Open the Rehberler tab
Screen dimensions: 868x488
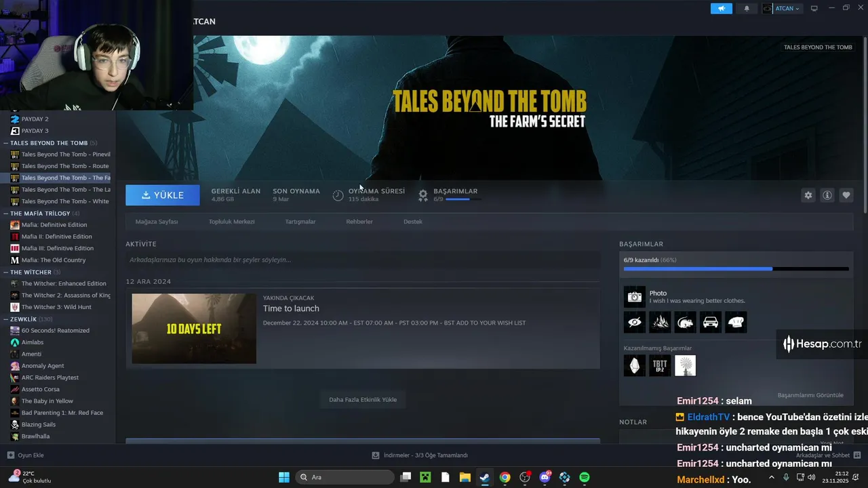[359, 222]
